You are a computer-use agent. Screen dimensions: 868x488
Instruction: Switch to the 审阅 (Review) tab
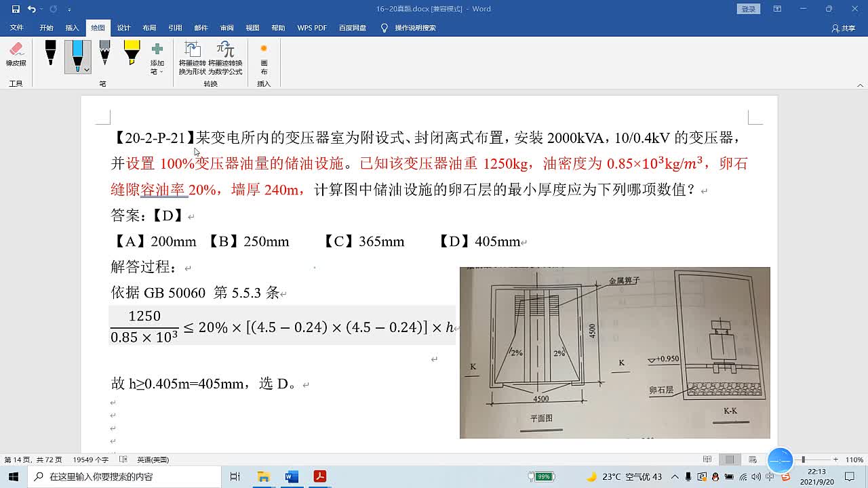[226, 28]
